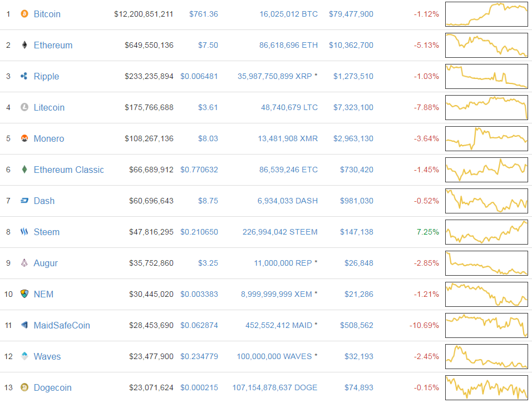Image resolution: width=532 pixels, height=403 pixels.
Task: Click the Bitcoin coin icon
Action: (x=24, y=14)
